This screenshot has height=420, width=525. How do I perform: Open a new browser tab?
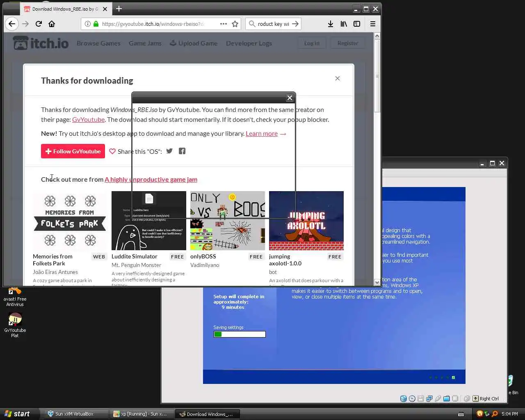click(119, 9)
